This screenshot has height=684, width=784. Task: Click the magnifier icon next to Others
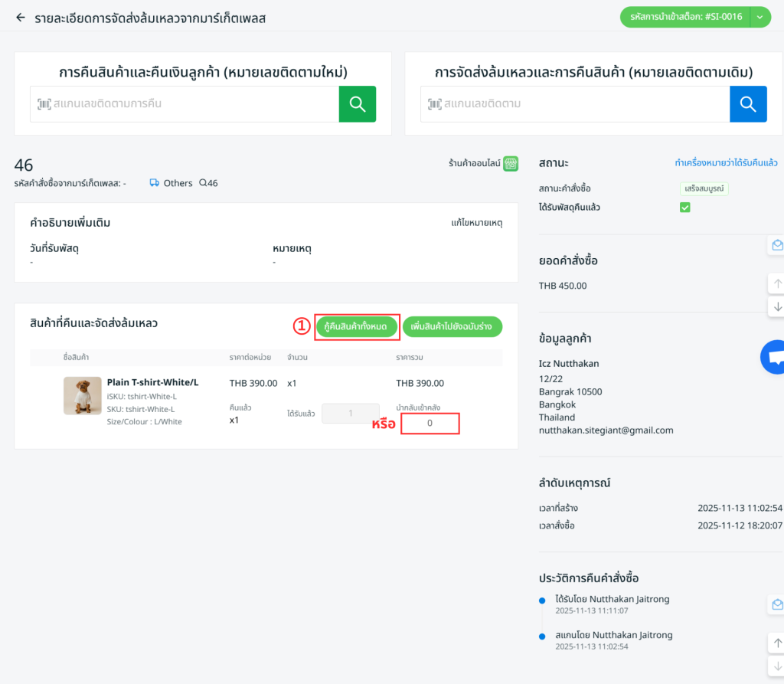pyautogui.click(x=203, y=183)
